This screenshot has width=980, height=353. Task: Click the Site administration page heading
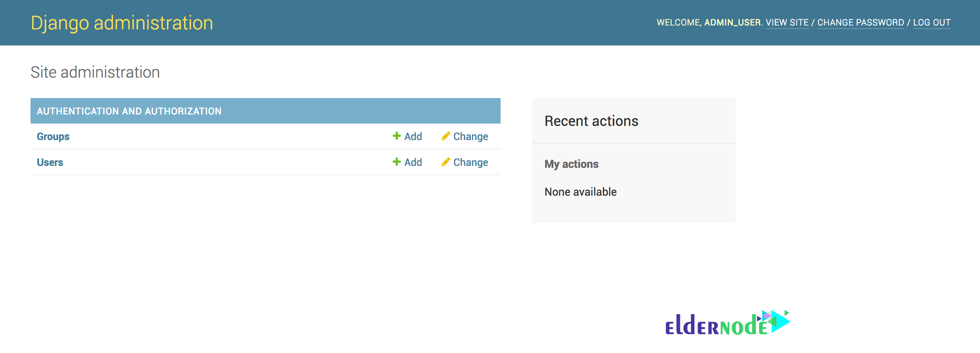(x=95, y=72)
